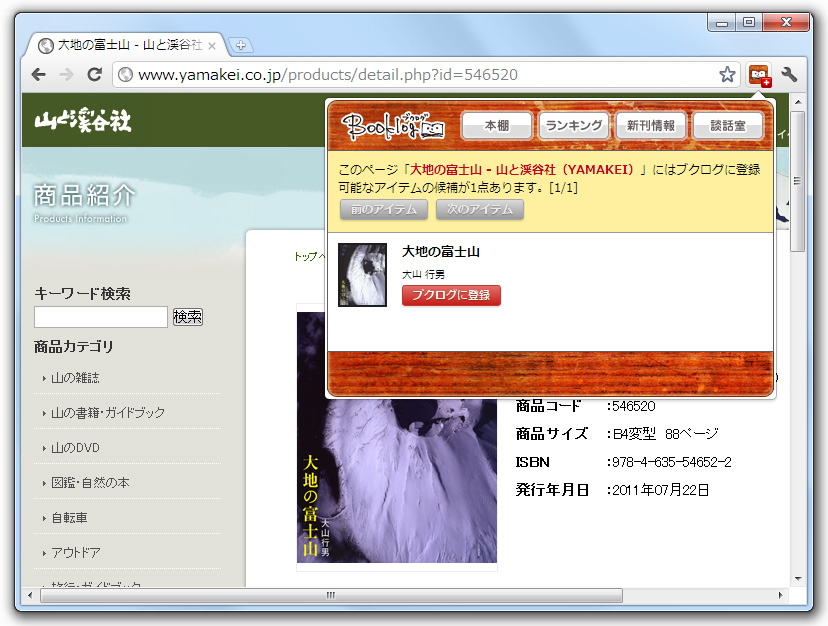The height and width of the screenshot is (626, 828).
Task: Open the 本棚 tab in Booklog popup
Action: [x=496, y=126]
